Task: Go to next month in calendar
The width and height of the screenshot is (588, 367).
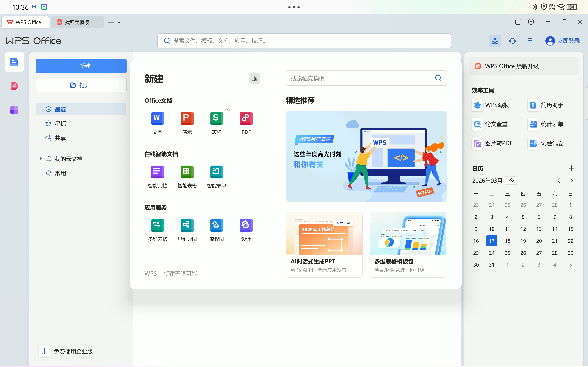Action: coord(571,181)
